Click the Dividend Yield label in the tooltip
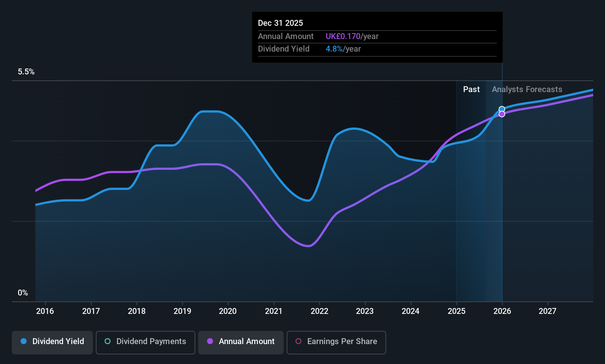605x364 pixels. tap(284, 49)
